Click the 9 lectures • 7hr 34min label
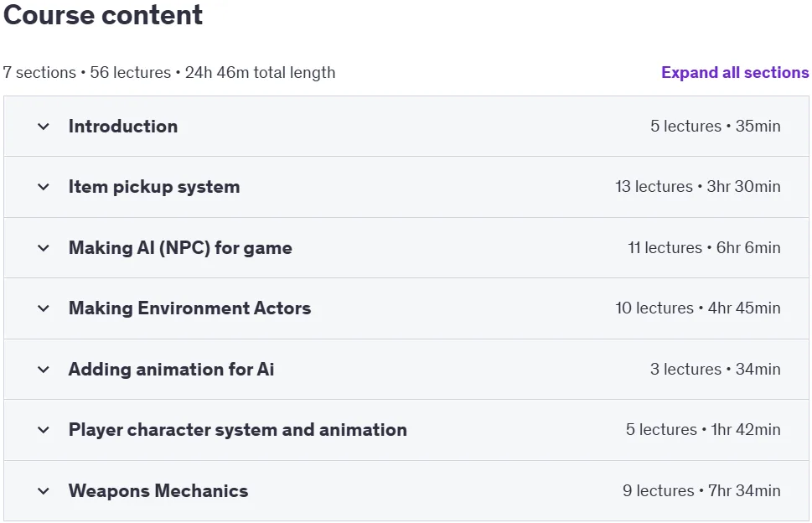This screenshot has height=523, width=812. coord(701,491)
